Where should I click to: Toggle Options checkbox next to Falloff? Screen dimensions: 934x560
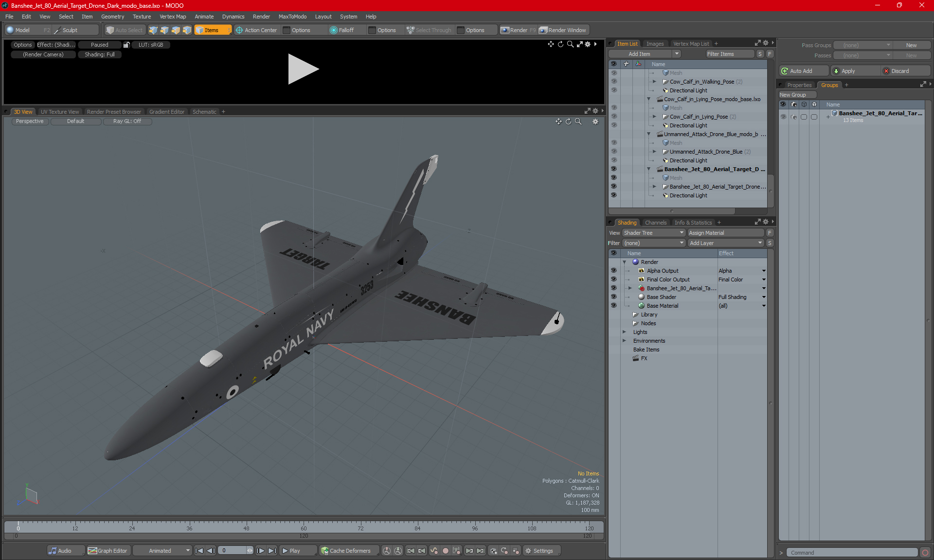[372, 30]
